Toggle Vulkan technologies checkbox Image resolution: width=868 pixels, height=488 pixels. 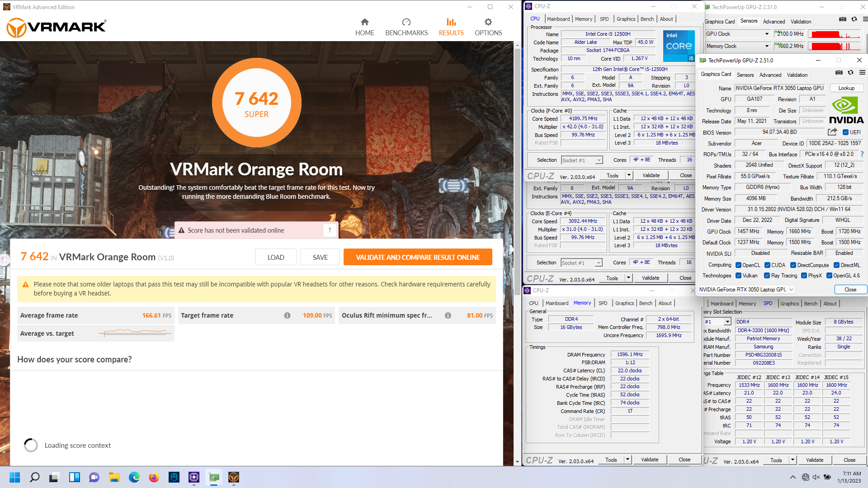738,276
